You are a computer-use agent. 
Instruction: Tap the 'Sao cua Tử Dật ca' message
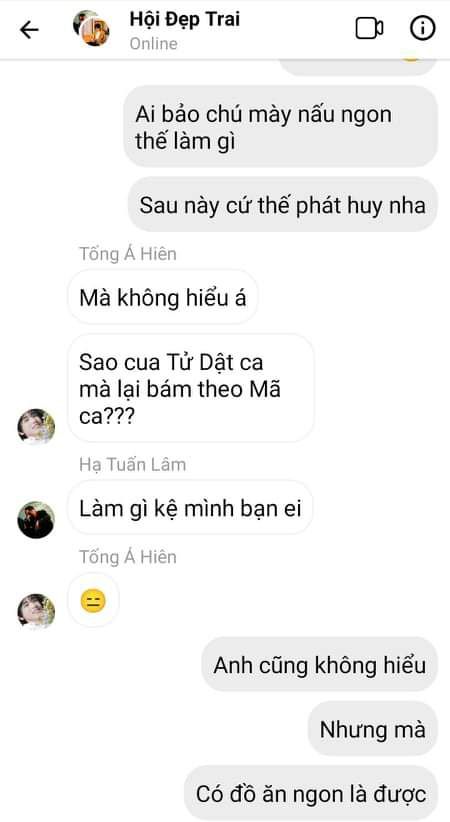(191, 390)
